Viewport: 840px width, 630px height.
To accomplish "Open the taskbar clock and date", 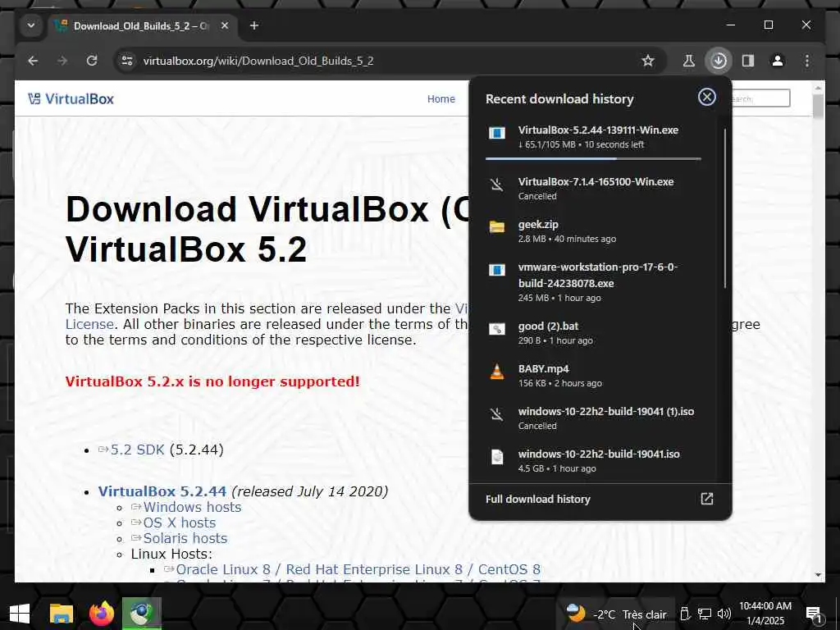I will point(765,614).
